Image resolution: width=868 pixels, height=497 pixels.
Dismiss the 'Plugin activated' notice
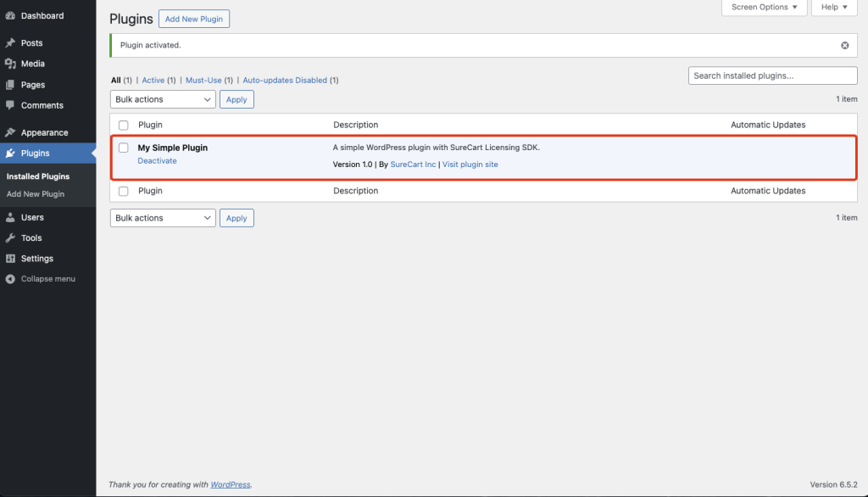[x=844, y=45]
